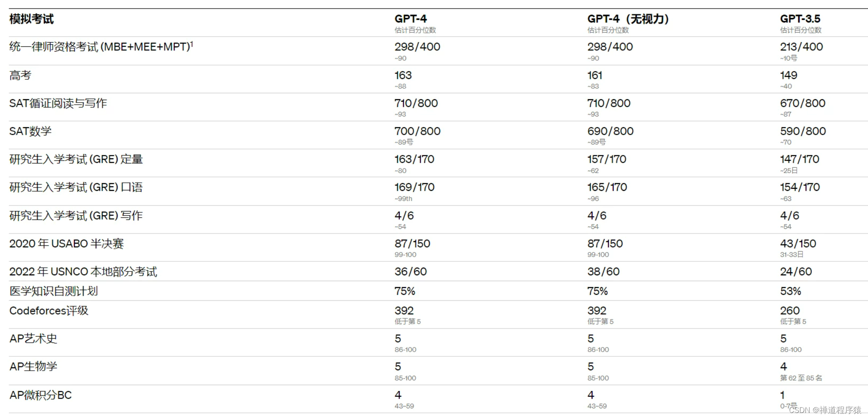
Task: Click the Codeforces评级 row label
Action: click(x=49, y=311)
